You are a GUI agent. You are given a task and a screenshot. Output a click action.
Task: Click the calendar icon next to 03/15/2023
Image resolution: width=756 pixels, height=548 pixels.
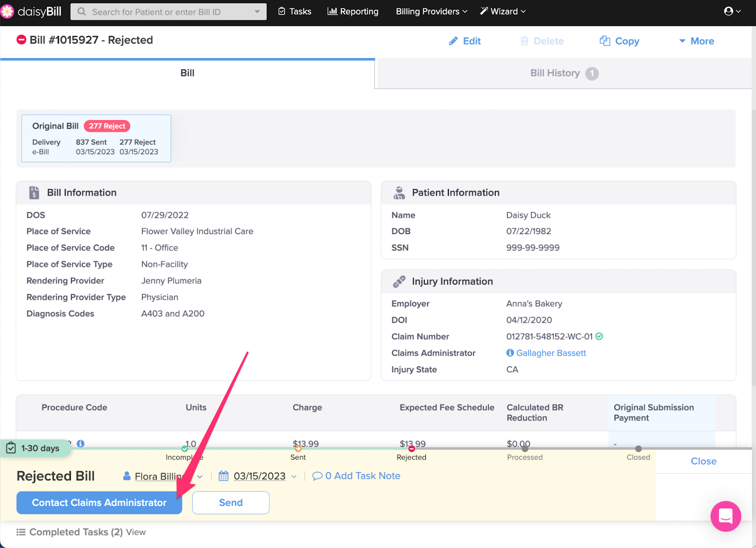[x=223, y=476]
